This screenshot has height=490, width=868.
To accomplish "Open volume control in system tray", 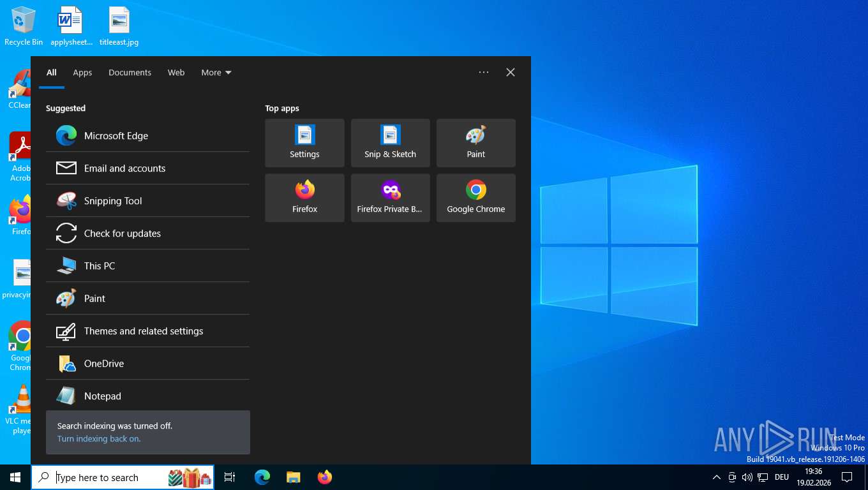I will coord(747,477).
